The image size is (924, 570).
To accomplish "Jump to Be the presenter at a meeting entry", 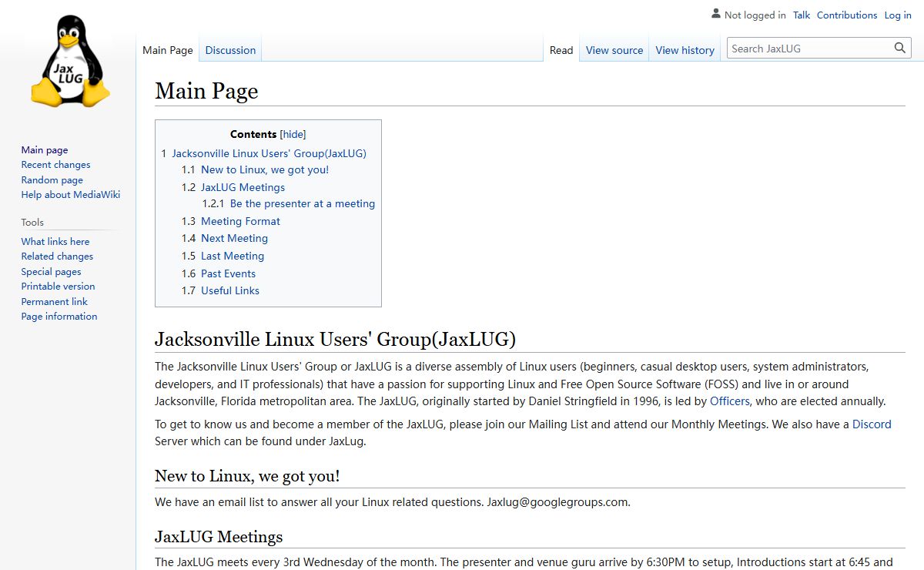I will 302,204.
